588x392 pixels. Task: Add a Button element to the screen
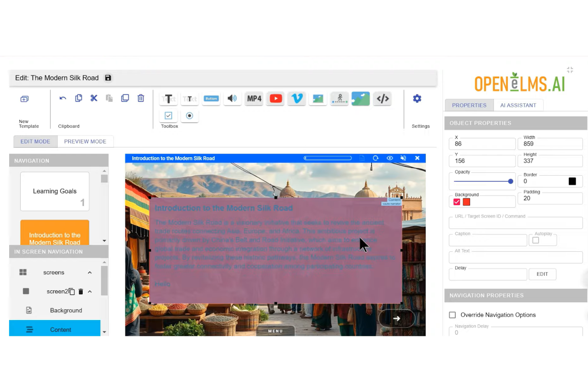tap(211, 98)
